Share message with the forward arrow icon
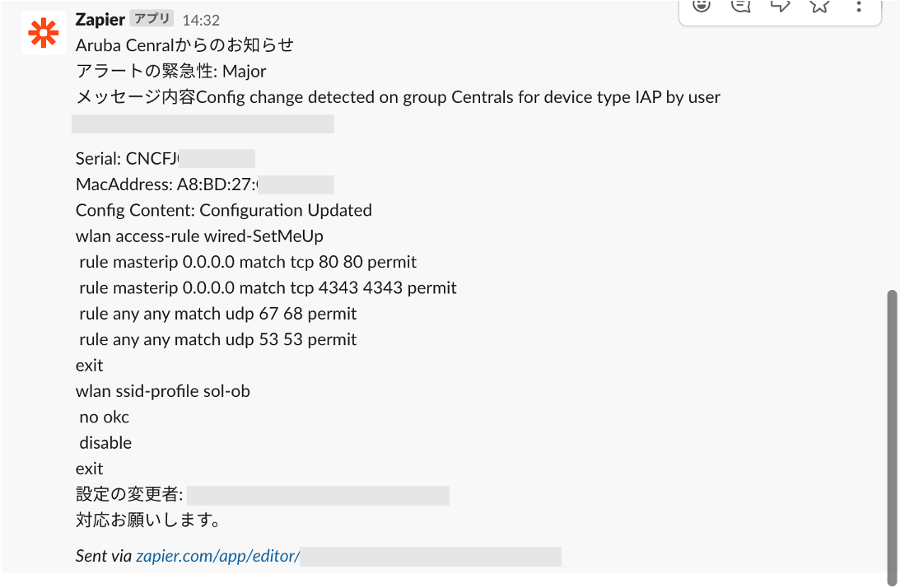This screenshot has height=588, width=900. pyautogui.click(x=780, y=6)
